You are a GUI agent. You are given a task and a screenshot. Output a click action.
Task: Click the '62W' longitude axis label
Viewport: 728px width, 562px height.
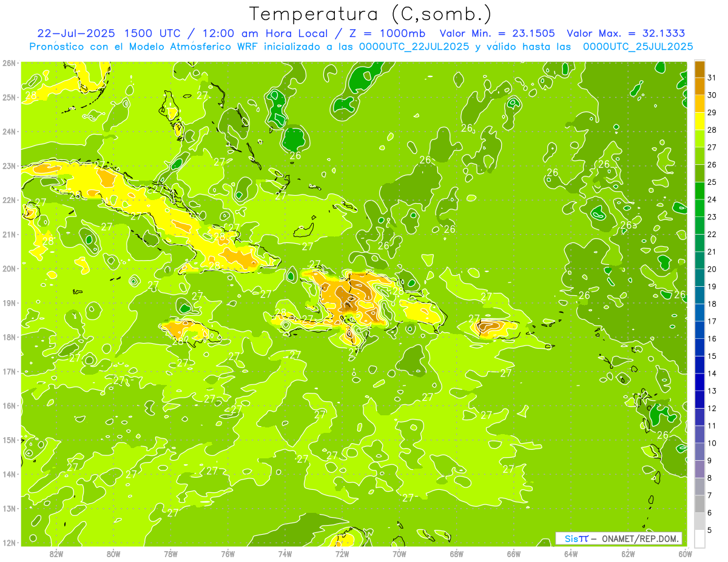[629, 554]
